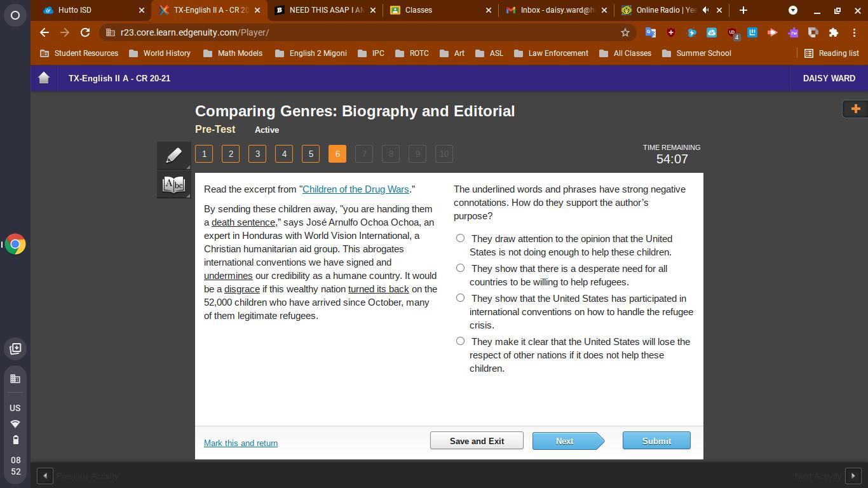The height and width of the screenshot is (488, 868).
Task: Open the Google Translate extension
Action: coord(650,32)
